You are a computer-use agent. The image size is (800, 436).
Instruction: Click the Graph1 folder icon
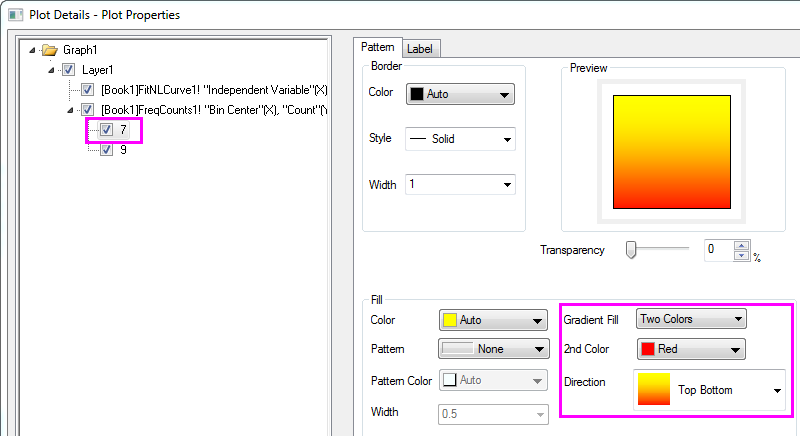pos(50,50)
